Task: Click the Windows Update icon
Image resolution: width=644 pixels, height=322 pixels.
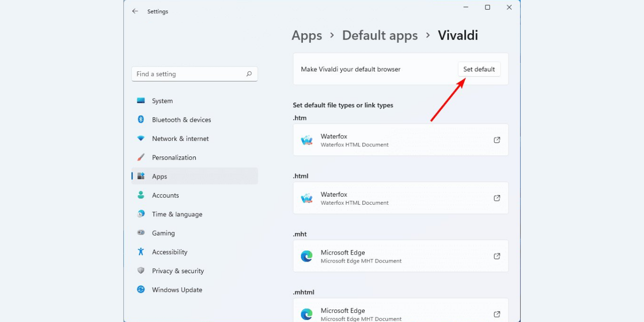Action: pyautogui.click(x=141, y=289)
